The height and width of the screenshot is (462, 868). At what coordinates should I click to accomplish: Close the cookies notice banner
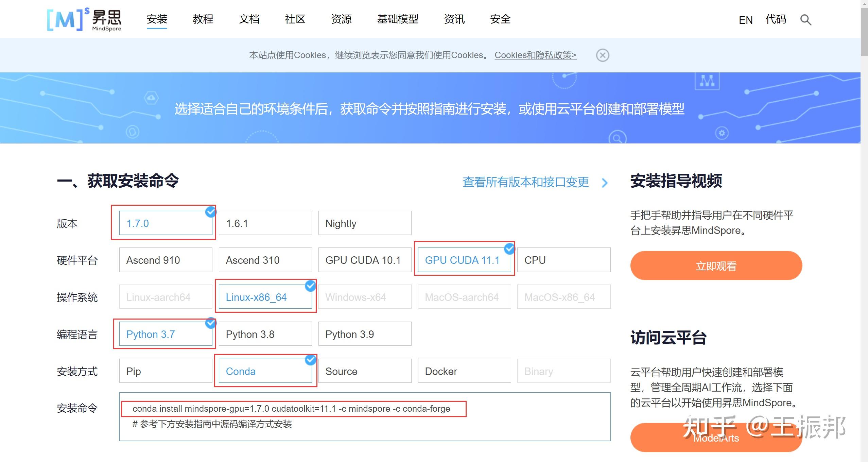click(602, 55)
